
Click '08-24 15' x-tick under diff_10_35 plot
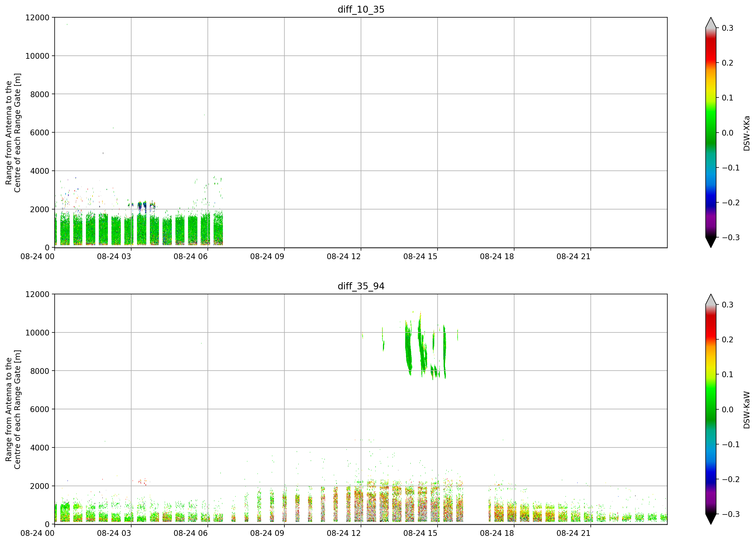(x=420, y=256)
